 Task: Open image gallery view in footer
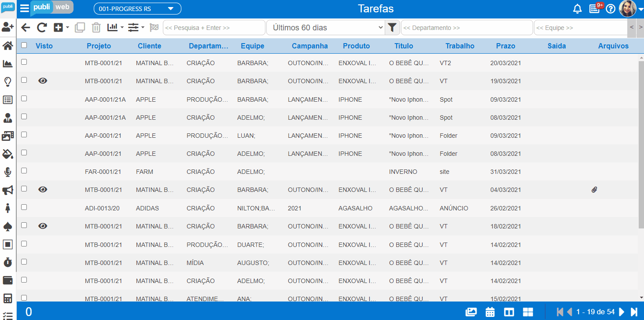(471, 312)
